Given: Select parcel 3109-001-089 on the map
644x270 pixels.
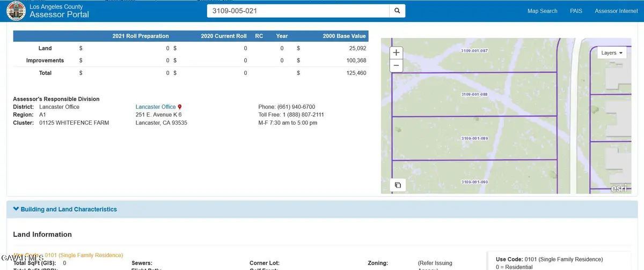Looking at the screenshot, I should [x=474, y=139].
